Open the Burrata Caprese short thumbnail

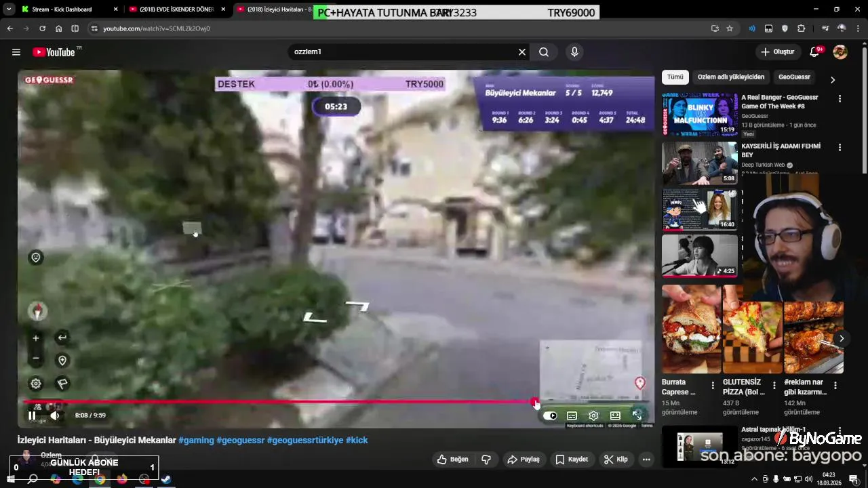point(691,329)
